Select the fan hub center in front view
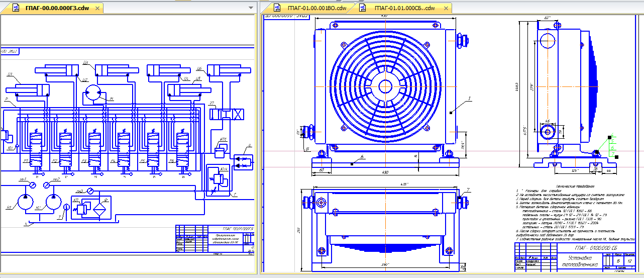 pos(385,86)
